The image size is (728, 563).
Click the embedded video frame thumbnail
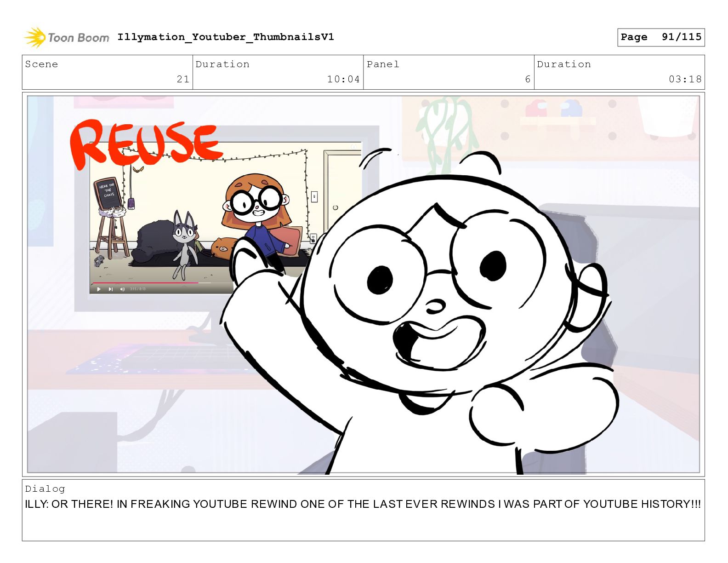tap(202, 218)
